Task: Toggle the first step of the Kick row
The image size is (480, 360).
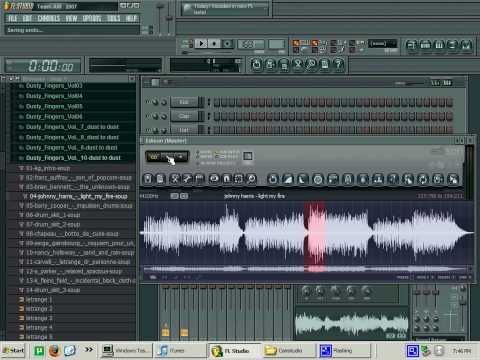Action: tap(217, 102)
